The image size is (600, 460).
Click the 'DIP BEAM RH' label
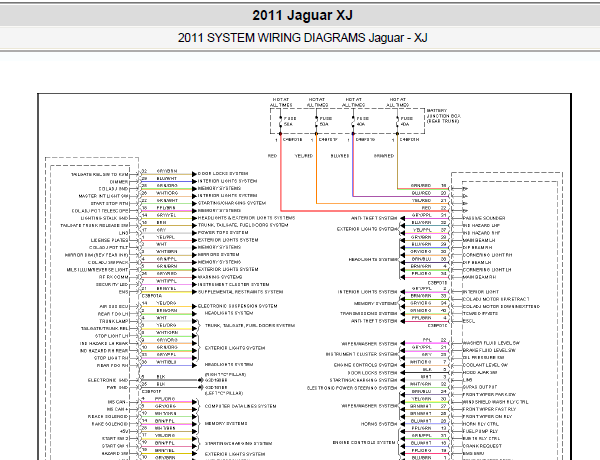tap(478, 248)
